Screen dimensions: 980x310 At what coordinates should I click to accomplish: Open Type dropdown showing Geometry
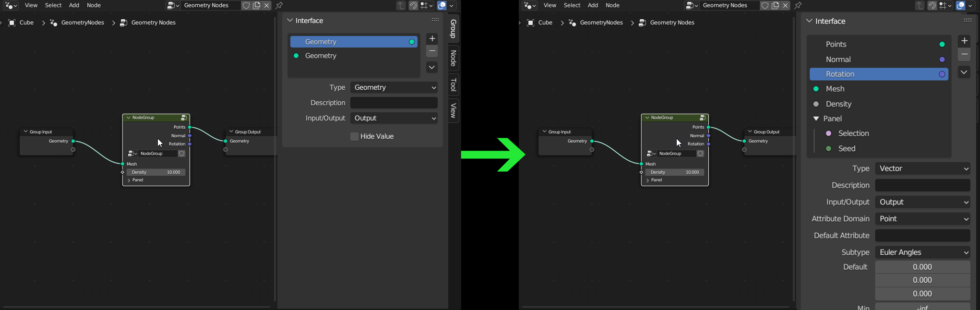point(394,88)
